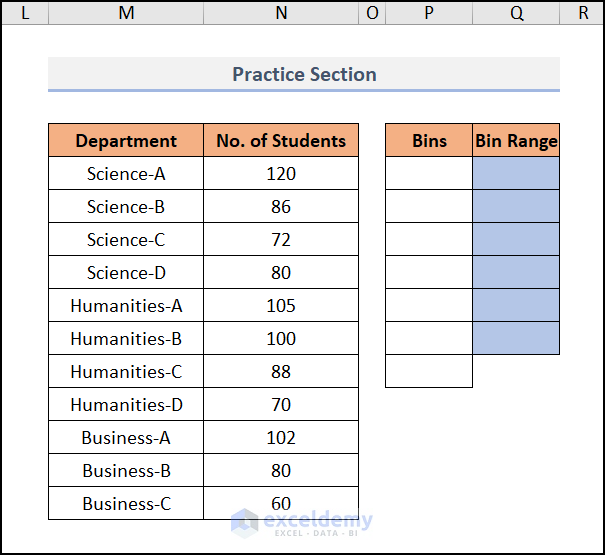This screenshot has width=605, height=555.
Task: Select the Department header cell
Action: [126, 141]
